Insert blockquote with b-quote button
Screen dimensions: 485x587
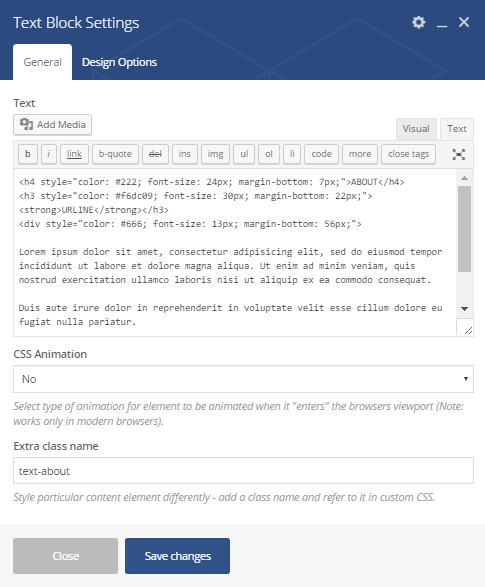tap(115, 154)
